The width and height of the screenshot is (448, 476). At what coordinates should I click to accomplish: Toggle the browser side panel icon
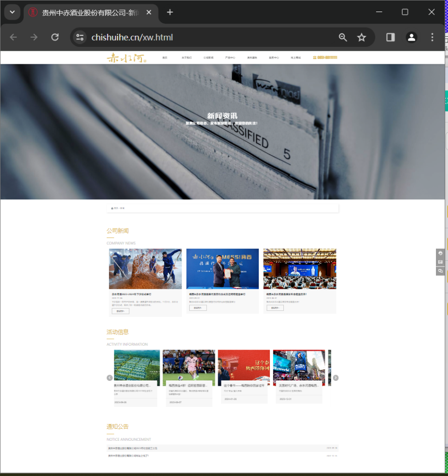point(391,37)
